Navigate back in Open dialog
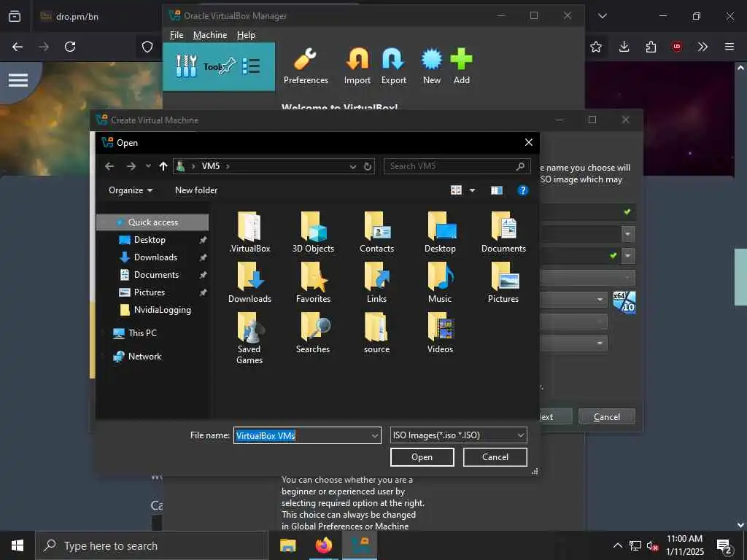The image size is (747, 560). pyautogui.click(x=109, y=166)
